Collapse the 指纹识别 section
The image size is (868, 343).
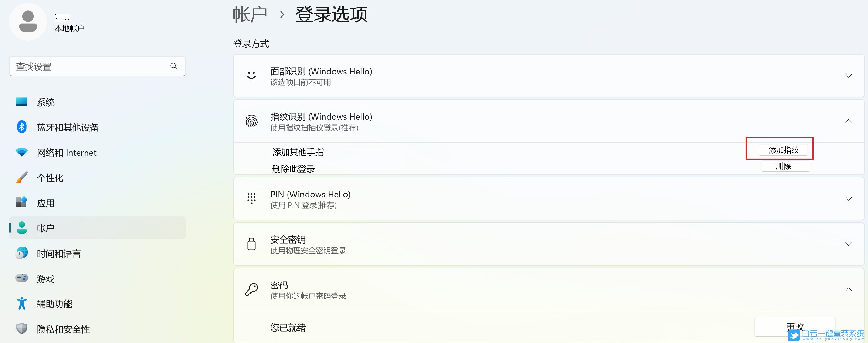coord(848,121)
